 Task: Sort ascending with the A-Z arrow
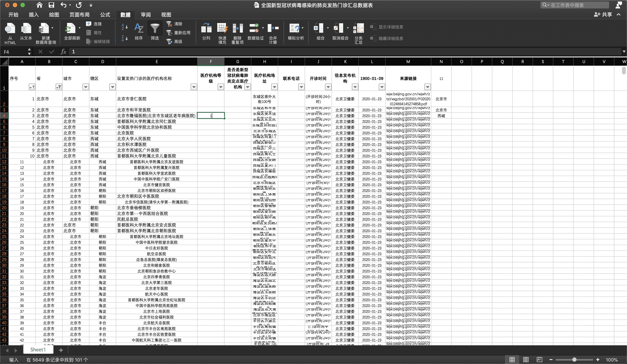tap(124, 27)
